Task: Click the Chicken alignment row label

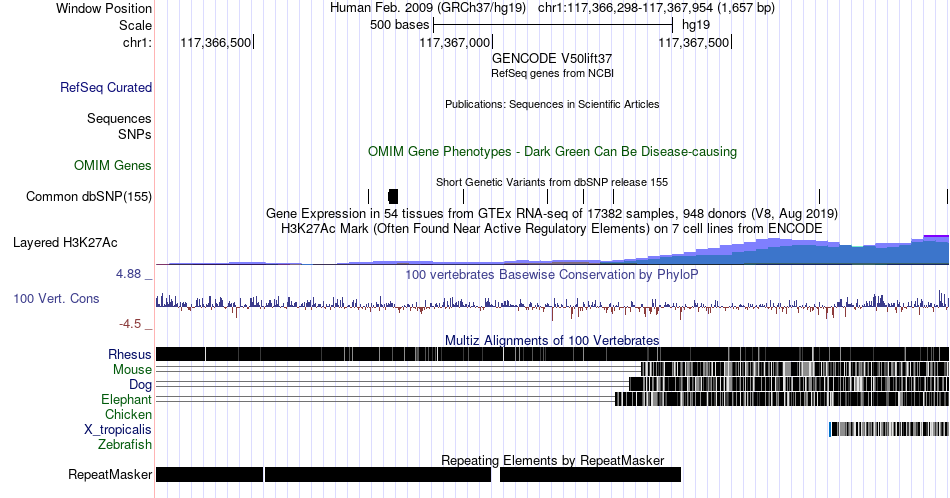Action: tap(128, 414)
